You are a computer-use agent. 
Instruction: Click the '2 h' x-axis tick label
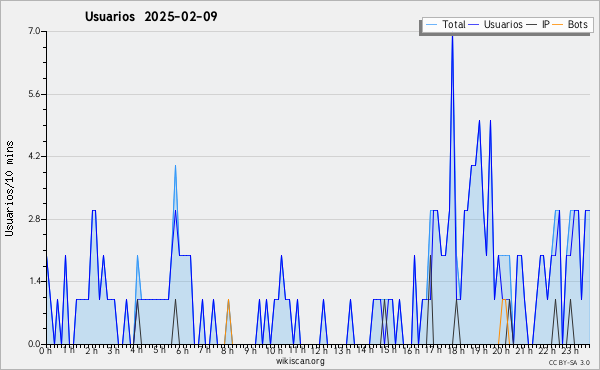[91, 350]
